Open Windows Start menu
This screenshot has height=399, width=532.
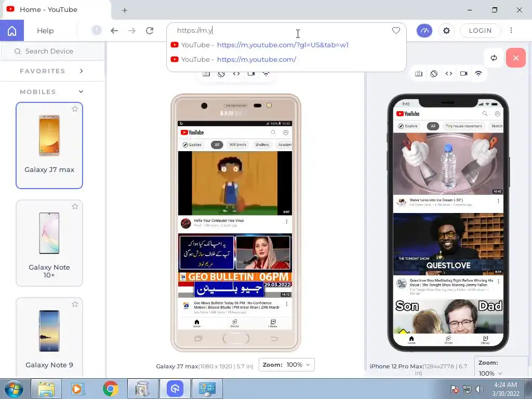14,389
